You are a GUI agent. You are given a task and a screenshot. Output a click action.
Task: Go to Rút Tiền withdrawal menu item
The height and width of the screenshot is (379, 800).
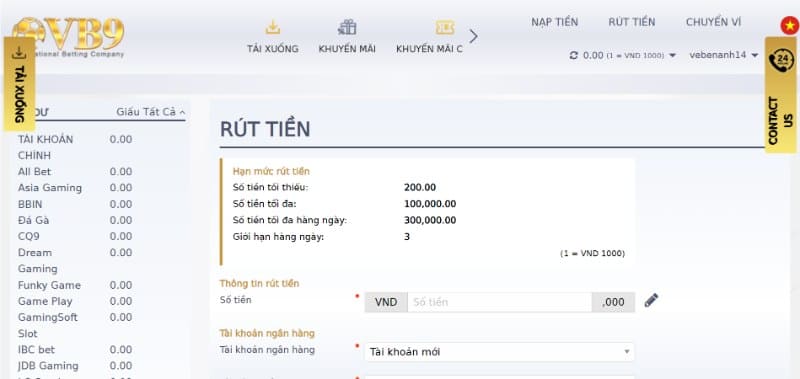632,22
